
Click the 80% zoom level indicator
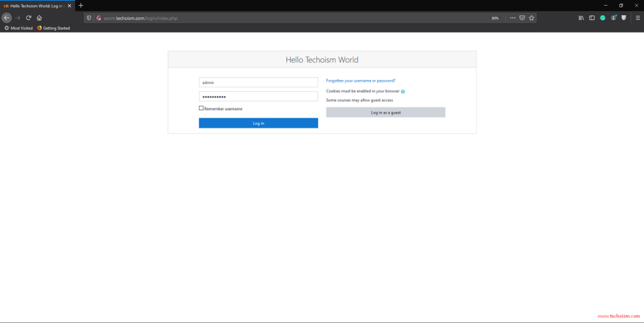tap(496, 18)
